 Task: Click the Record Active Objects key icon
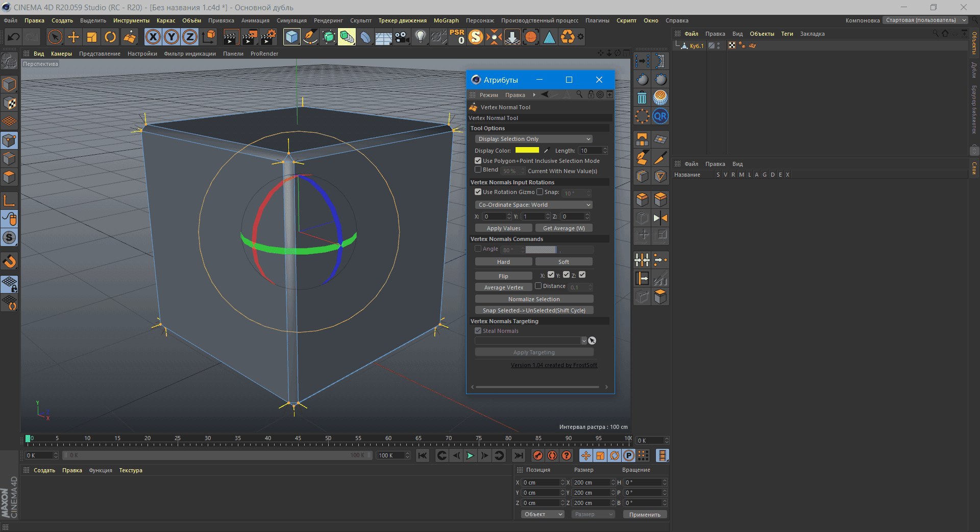coord(538,455)
